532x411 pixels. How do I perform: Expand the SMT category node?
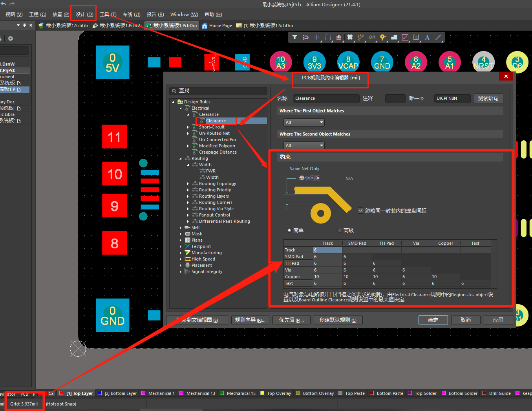coord(181,228)
